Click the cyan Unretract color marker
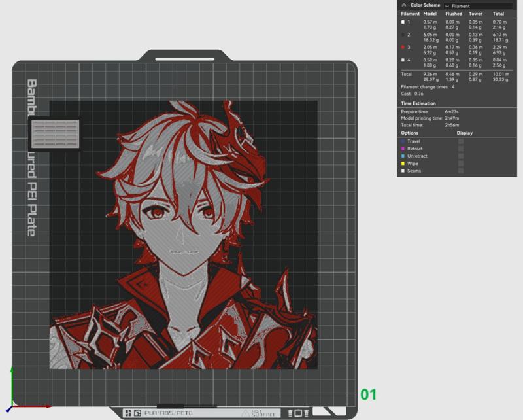 click(x=403, y=156)
